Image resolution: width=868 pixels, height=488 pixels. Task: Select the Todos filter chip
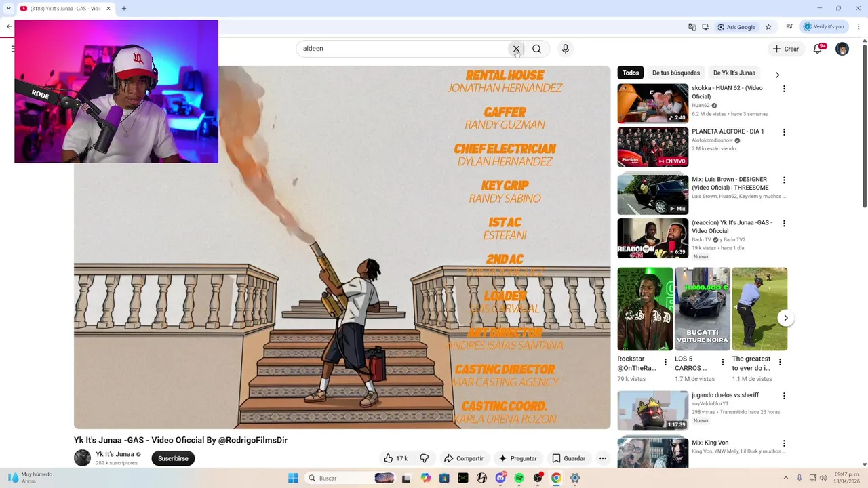[631, 73]
